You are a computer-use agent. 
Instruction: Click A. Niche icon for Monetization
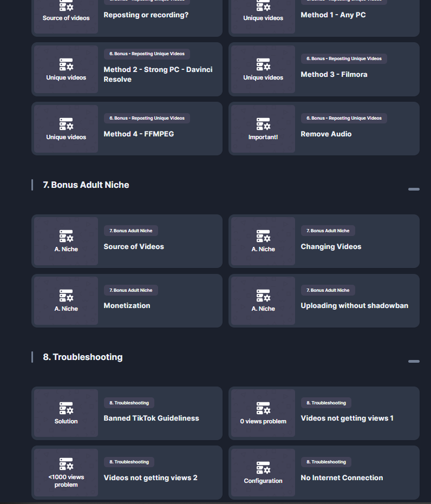[x=66, y=296]
